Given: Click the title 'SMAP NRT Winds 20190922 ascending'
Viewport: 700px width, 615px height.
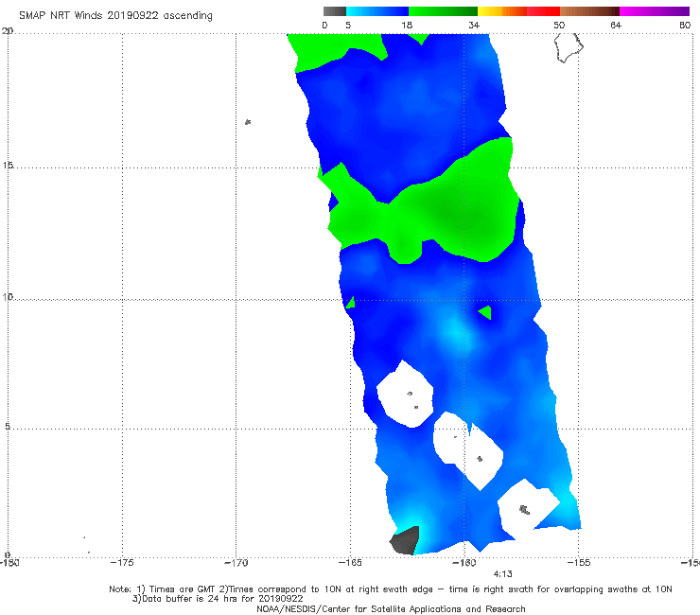Looking at the screenshot, I should 115,15.
